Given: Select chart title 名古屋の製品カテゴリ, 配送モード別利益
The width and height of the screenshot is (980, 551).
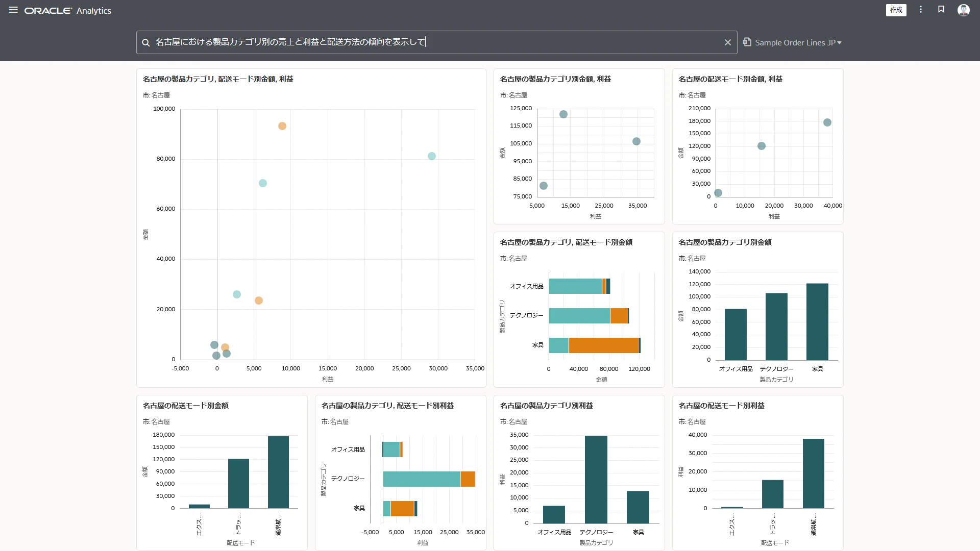Looking at the screenshot, I should [387, 406].
